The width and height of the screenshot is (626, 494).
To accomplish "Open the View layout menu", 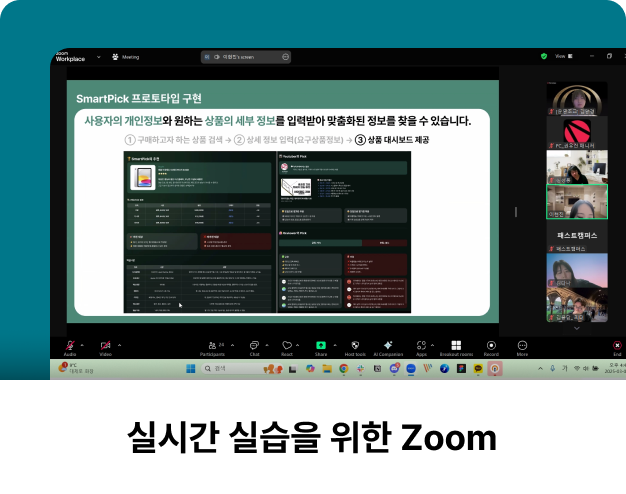I will pos(563,56).
